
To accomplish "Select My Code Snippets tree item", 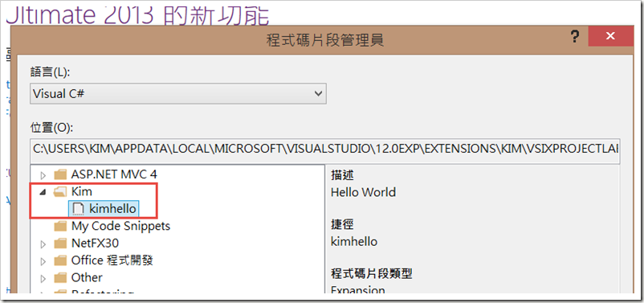I will pos(120,226).
